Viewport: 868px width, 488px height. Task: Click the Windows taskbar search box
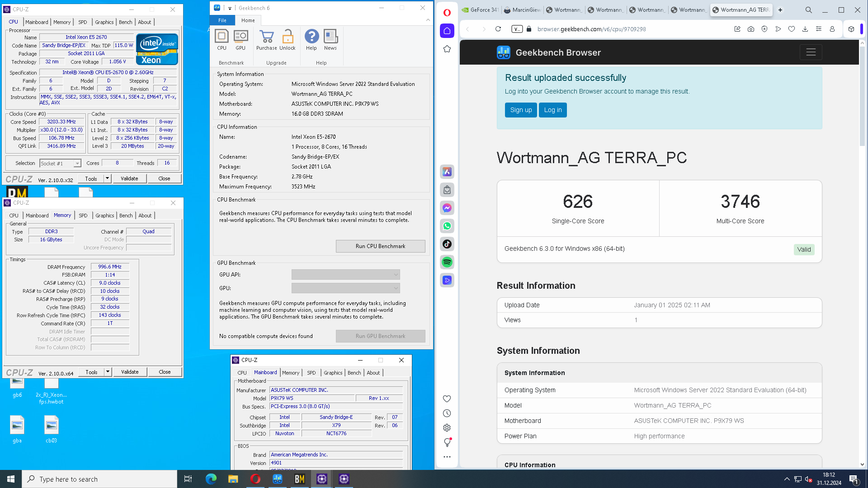tap(99, 479)
